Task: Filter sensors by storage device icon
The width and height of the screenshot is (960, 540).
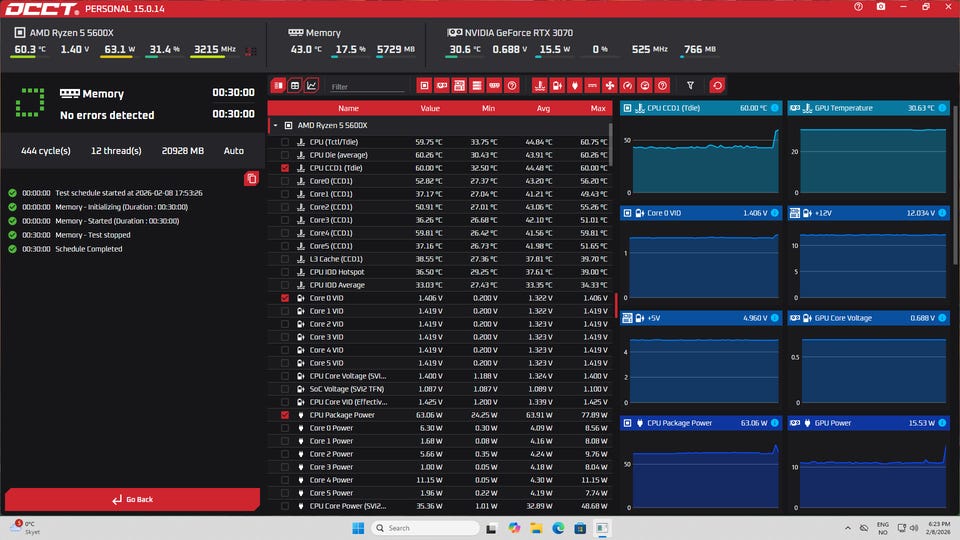Action: 477,86
